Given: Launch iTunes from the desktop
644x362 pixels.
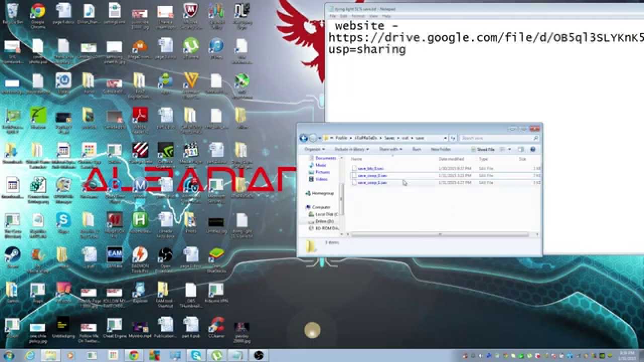Looking at the screenshot, I should tap(216, 48).
